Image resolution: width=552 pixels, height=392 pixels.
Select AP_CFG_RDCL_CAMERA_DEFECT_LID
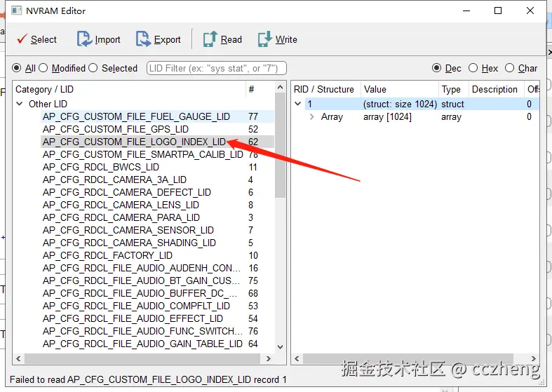[127, 192]
